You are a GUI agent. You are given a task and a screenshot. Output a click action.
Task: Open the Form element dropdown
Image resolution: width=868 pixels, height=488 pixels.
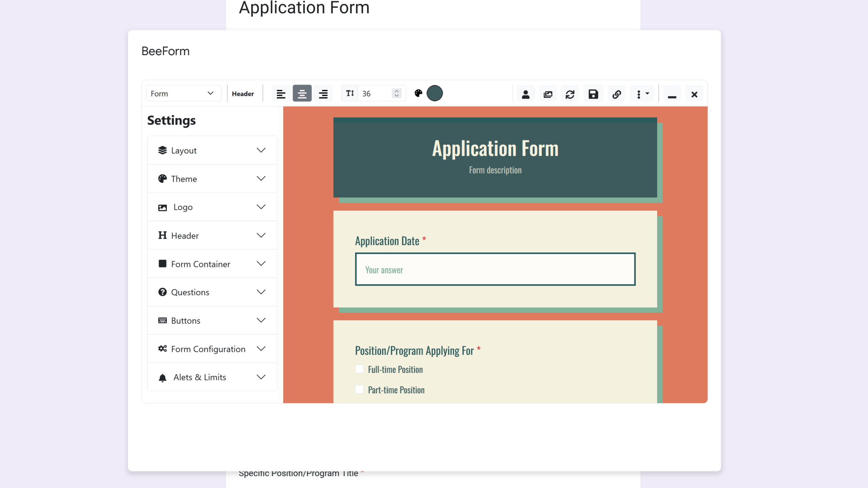(183, 93)
